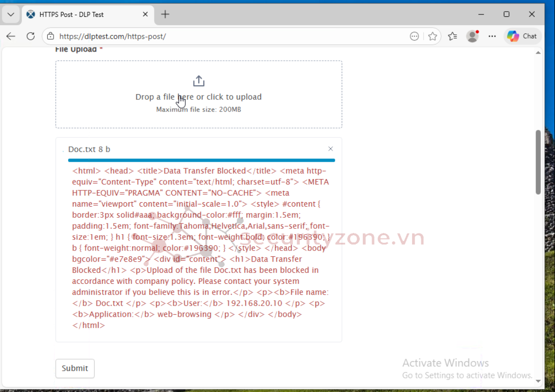View site information lock icon

click(50, 36)
